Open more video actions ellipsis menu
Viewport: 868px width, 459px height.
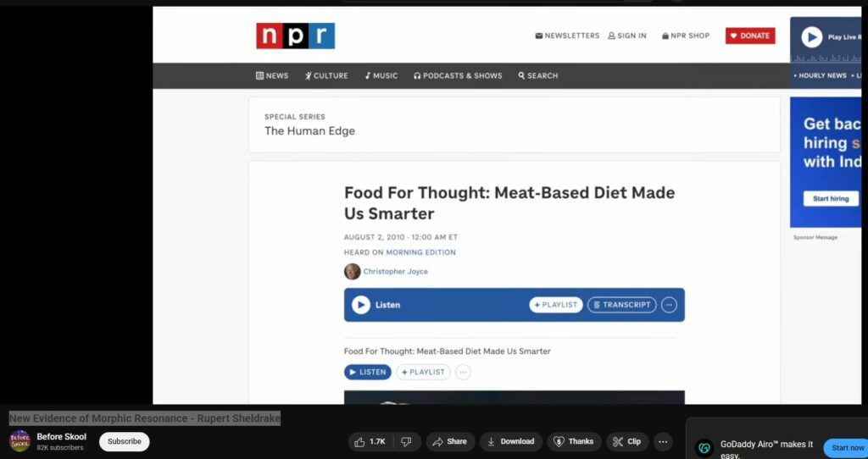click(663, 441)
